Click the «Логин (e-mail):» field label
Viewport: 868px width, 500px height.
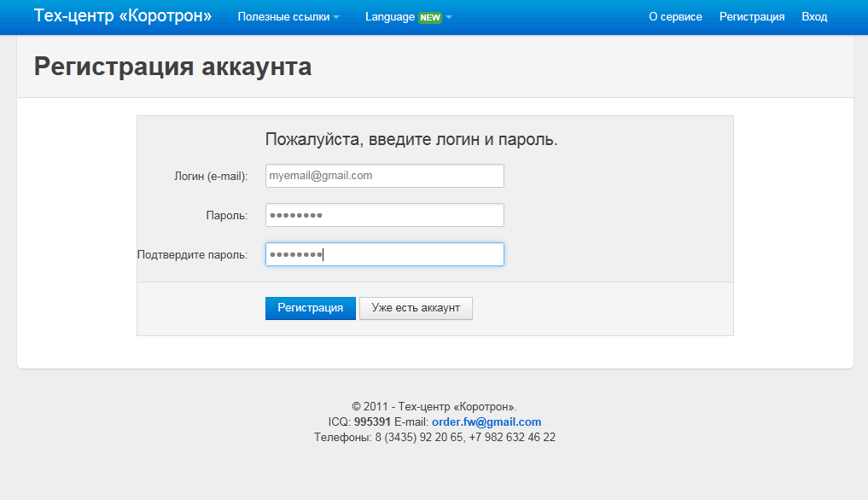click(211, 177)
